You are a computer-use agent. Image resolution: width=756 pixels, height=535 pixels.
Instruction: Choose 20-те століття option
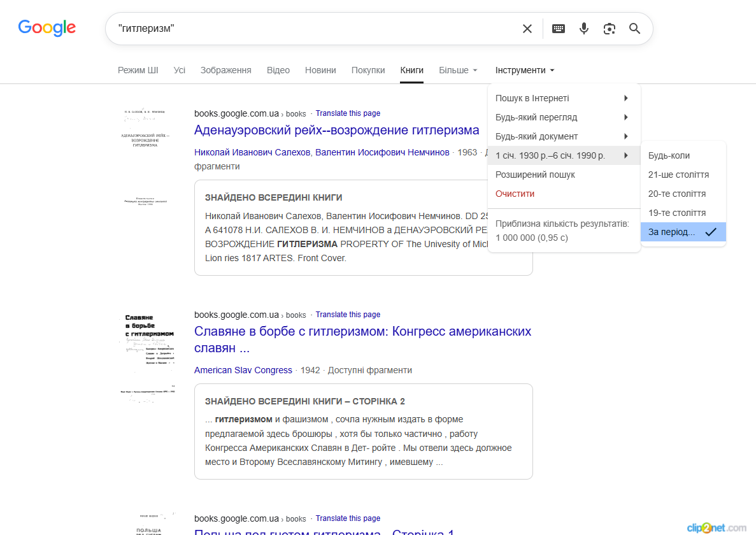(x=683, y=194)
